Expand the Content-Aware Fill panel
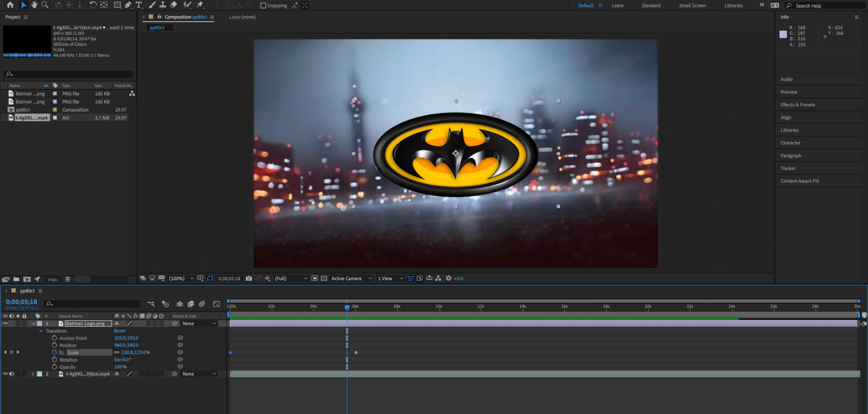 coord(799,181)
